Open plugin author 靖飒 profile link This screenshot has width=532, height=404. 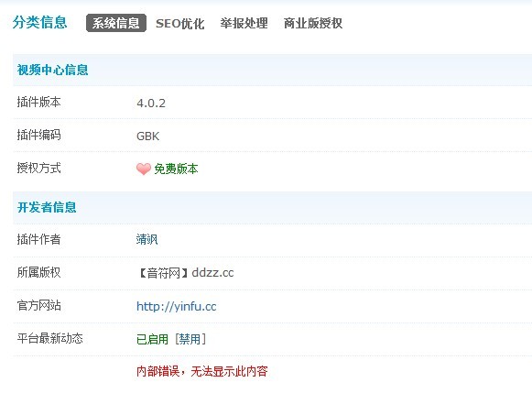[147, 239]
